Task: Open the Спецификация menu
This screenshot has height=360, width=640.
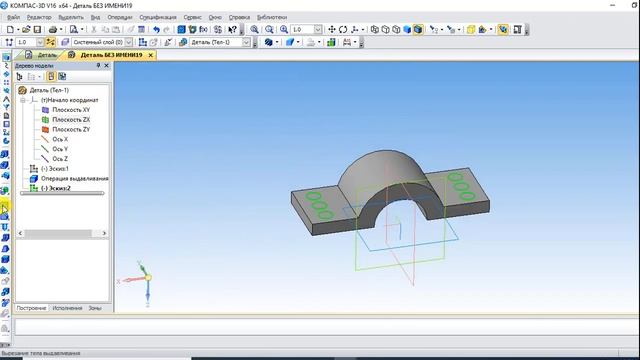Action: tap(158, 17)
